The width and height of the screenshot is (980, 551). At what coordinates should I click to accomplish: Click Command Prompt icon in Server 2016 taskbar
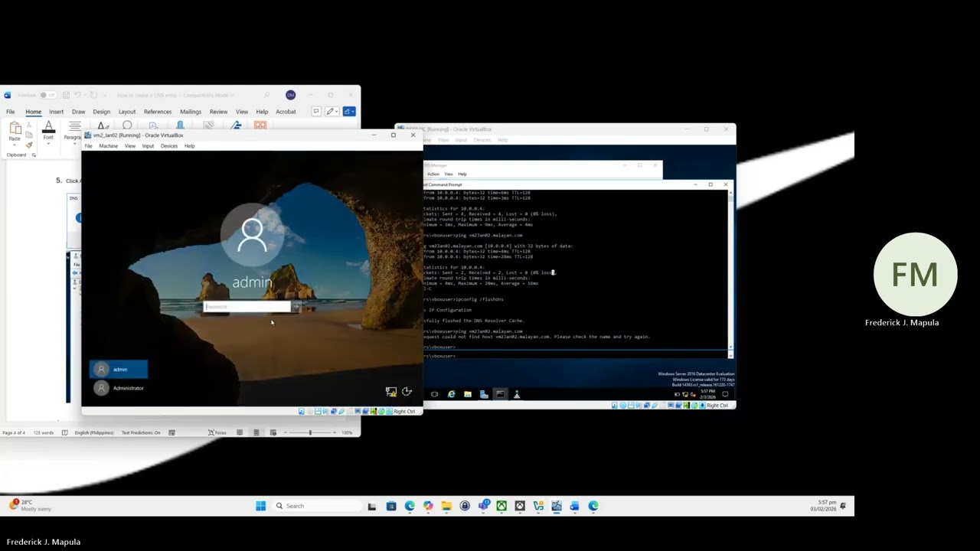coord(500,394)
